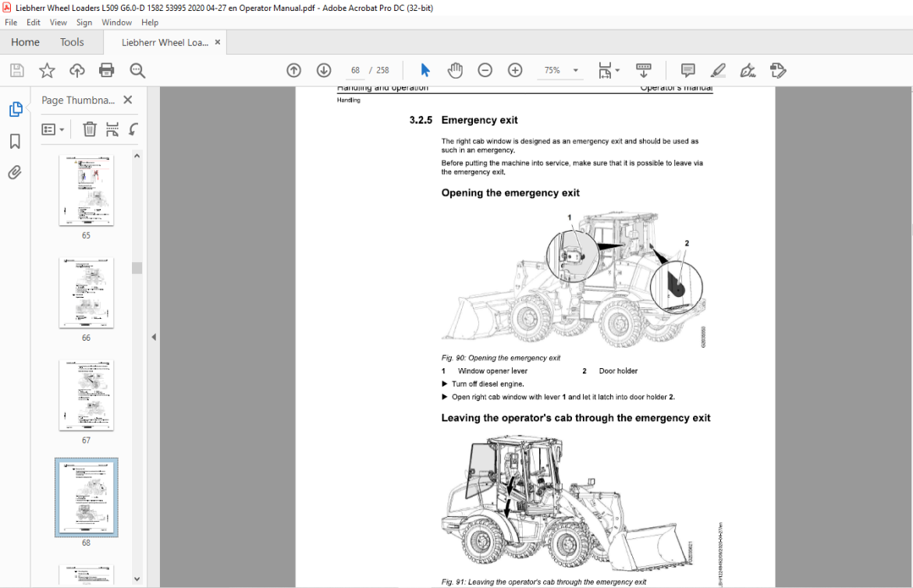Viewport: 913px width, 588px height.
Task: Open the find text magnifier tool
Action: pos(137,70)
